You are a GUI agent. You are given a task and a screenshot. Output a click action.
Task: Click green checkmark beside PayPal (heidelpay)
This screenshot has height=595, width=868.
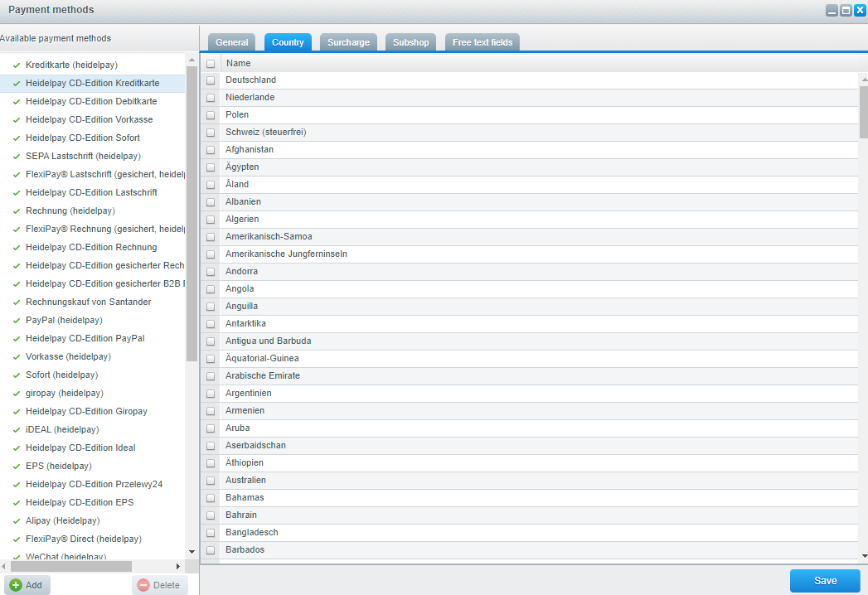17,321
